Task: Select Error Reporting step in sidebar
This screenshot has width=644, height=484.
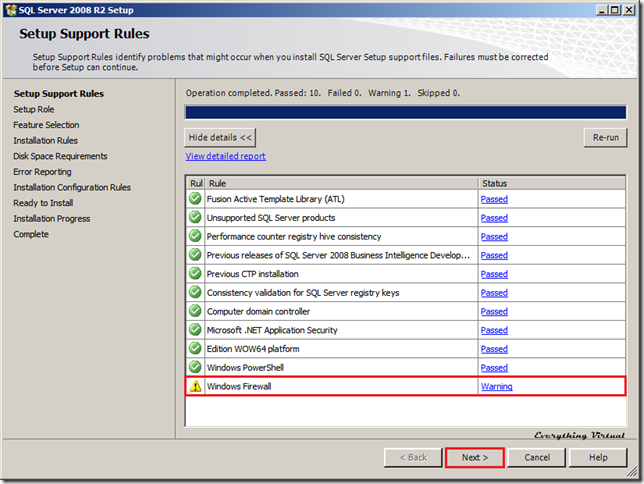Action: pos(42,172)
